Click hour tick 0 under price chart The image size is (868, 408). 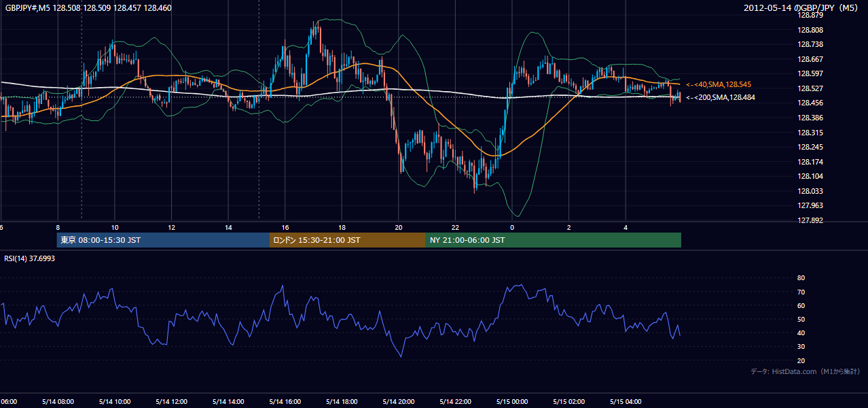pos(512,228)
